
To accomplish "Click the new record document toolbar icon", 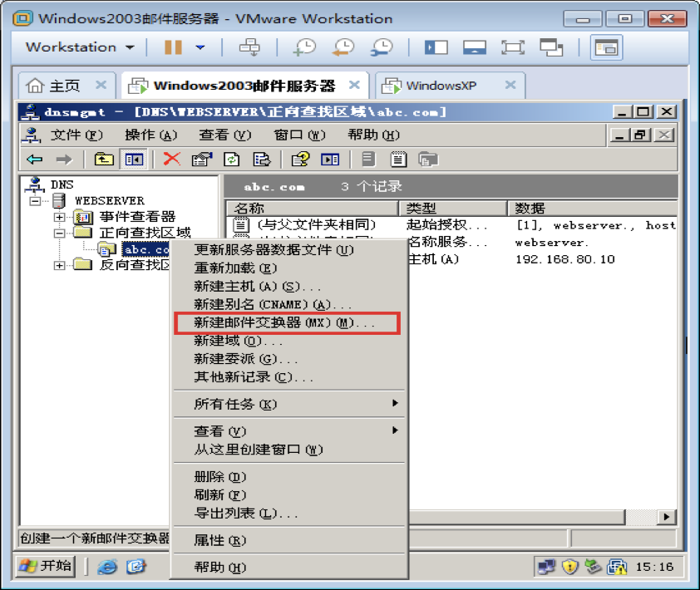I will coord(368,159).
